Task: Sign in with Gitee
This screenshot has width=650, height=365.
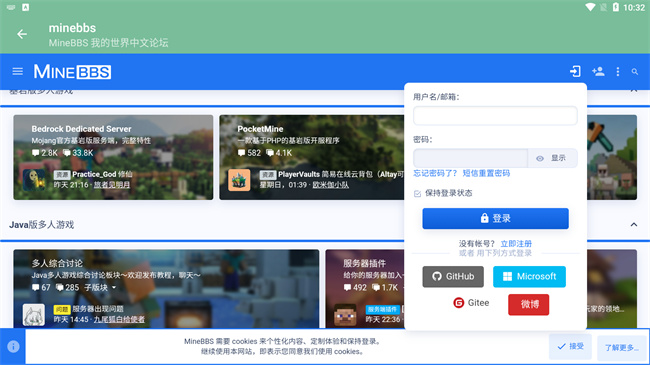Action: [x=471, y=303]
